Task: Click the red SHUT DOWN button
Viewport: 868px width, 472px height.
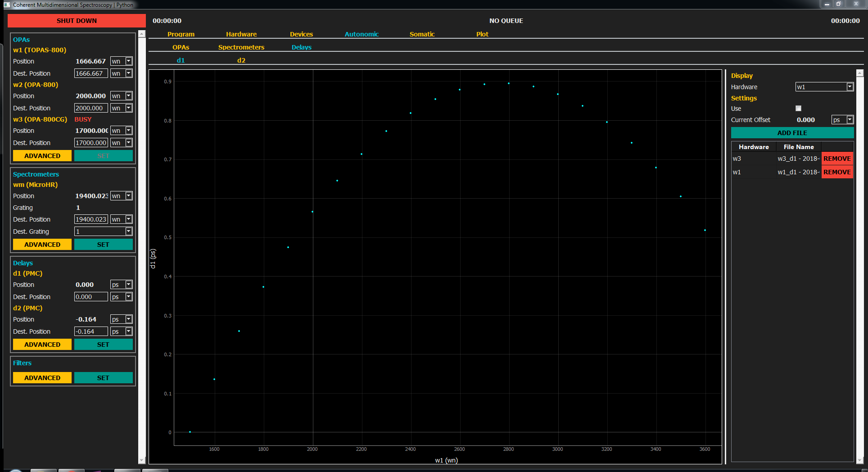Action: pos(77,21)
